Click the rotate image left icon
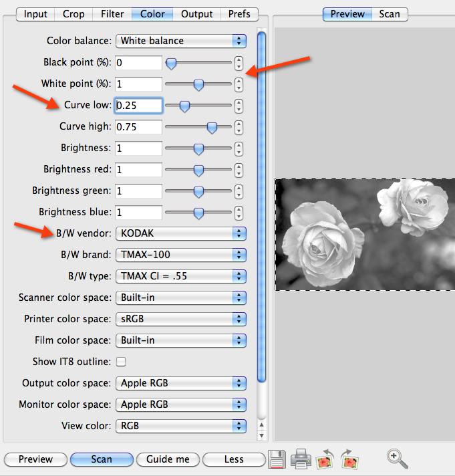This screenshot has height=476, width=455. coord(325,459)
